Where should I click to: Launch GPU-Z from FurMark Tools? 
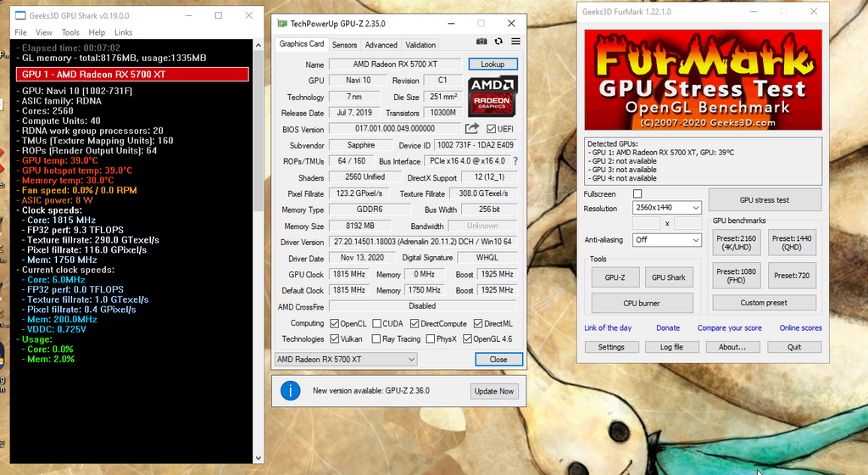(x=615, y=277)
